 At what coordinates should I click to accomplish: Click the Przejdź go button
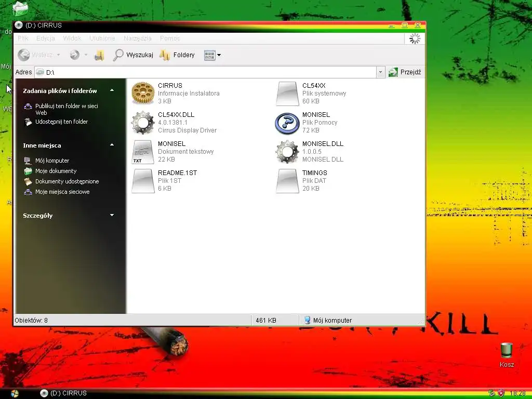[405, 72]
